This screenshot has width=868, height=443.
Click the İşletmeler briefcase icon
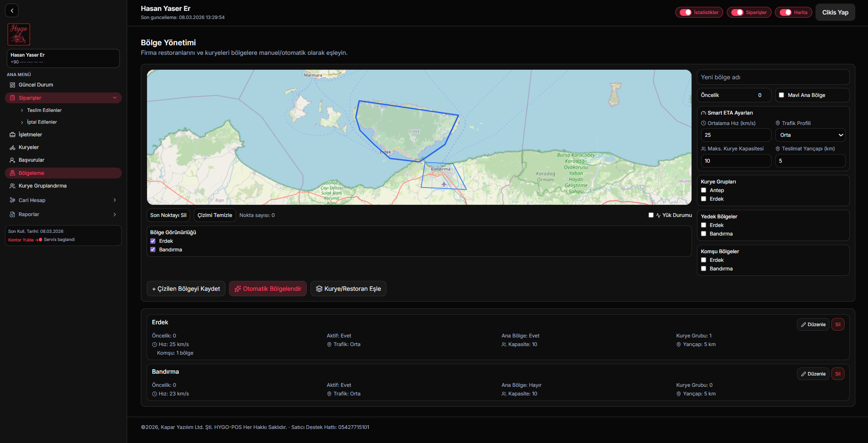pyautogui.click(x=13, y=135)
